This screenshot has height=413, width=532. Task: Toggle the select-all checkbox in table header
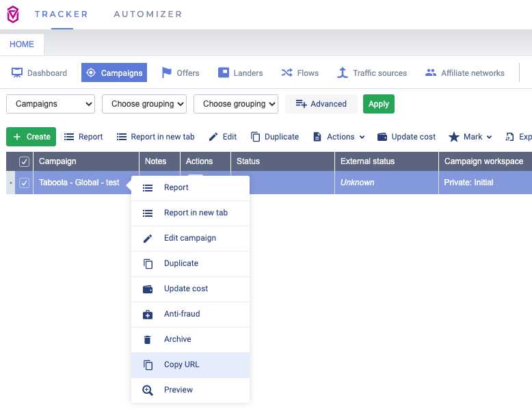(24, 161)
